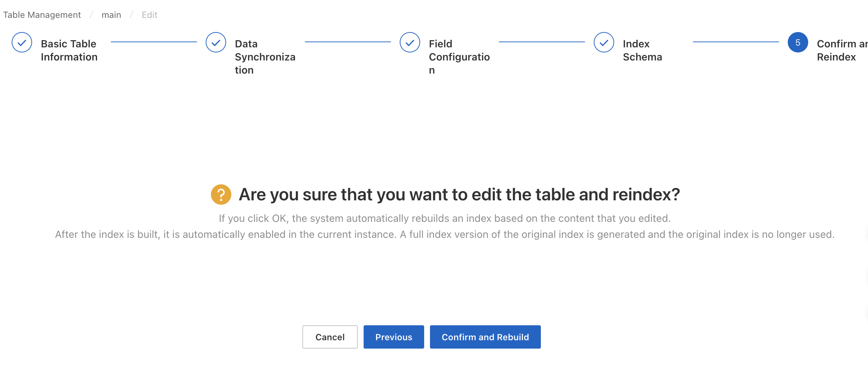Click the "After the index is built" text
Viewport: 868px width, 373px height.
point(445,235)
